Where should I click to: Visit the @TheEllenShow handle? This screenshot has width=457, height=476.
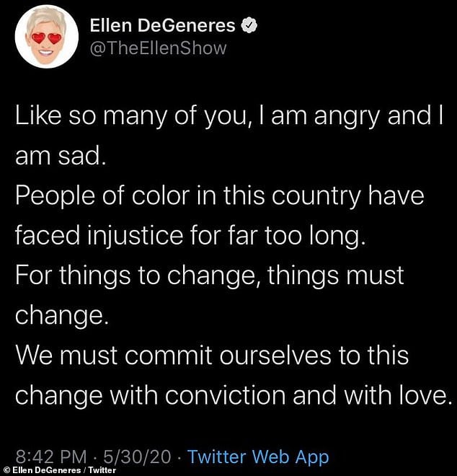tap(158, 48)
